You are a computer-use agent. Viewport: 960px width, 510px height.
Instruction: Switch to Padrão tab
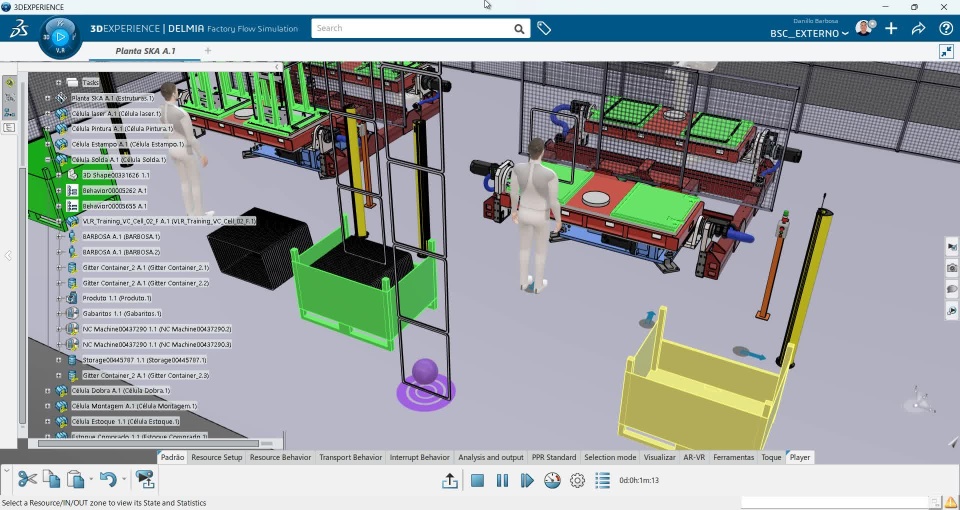point(172,457)
